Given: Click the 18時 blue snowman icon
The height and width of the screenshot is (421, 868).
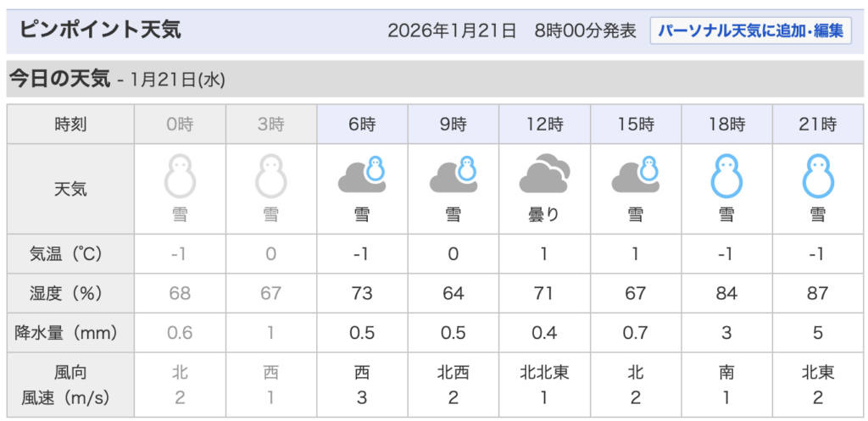Looking at the screenshot, I should tap(726, 175).
